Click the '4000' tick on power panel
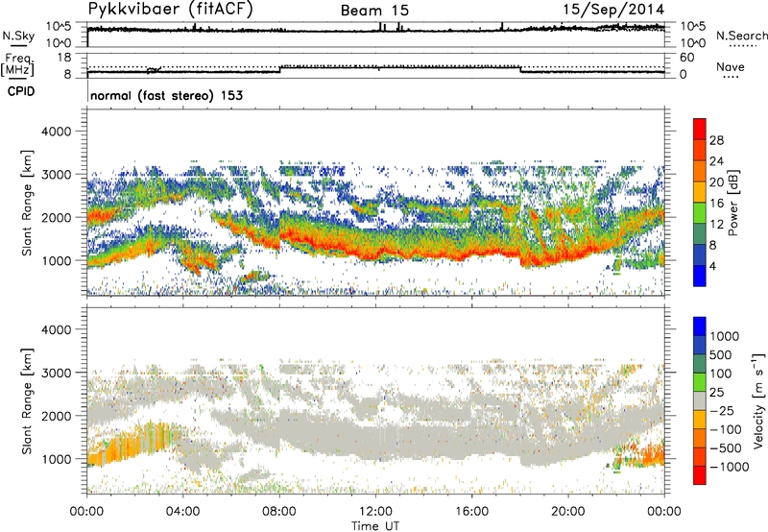 [56, 132]
